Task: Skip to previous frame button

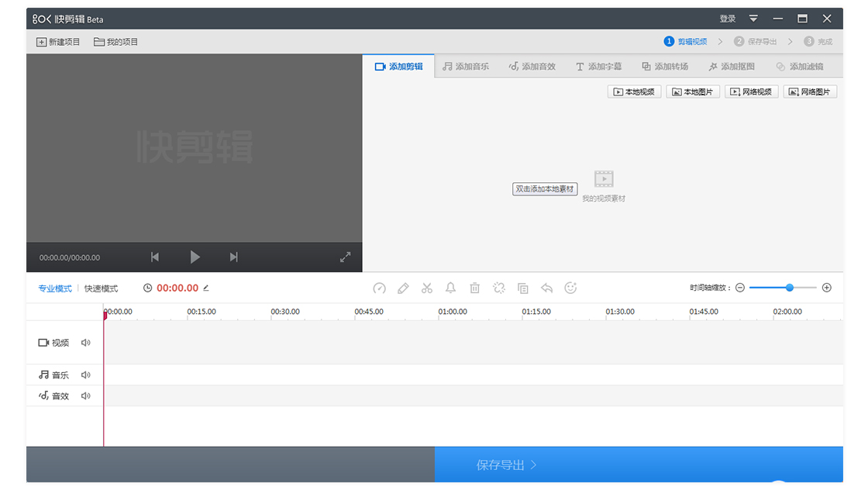Action: (x=155, y=257)
